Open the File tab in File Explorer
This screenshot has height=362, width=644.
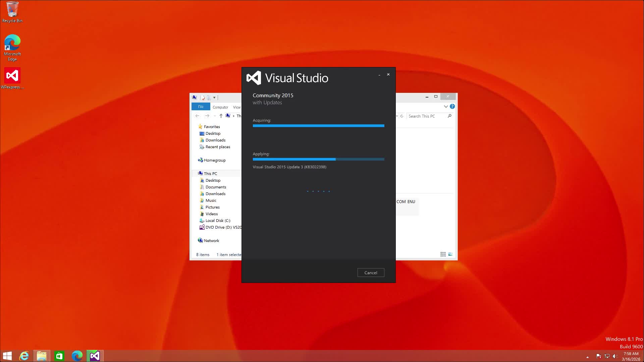click(201, 107)
